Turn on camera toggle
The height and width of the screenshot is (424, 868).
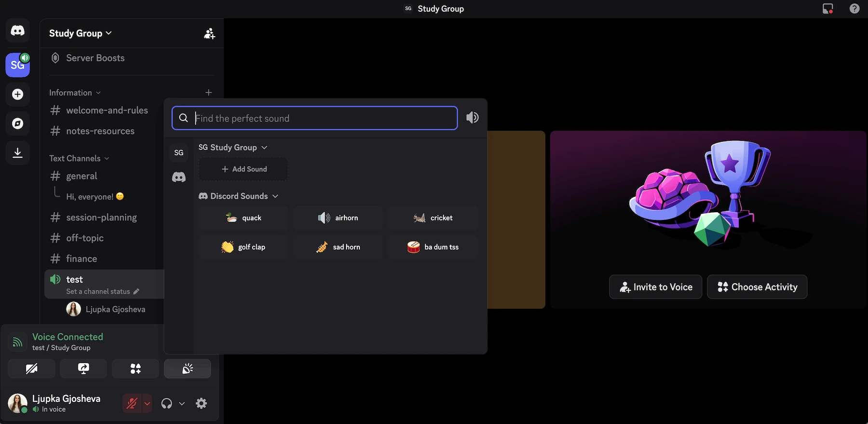[31, 369]
